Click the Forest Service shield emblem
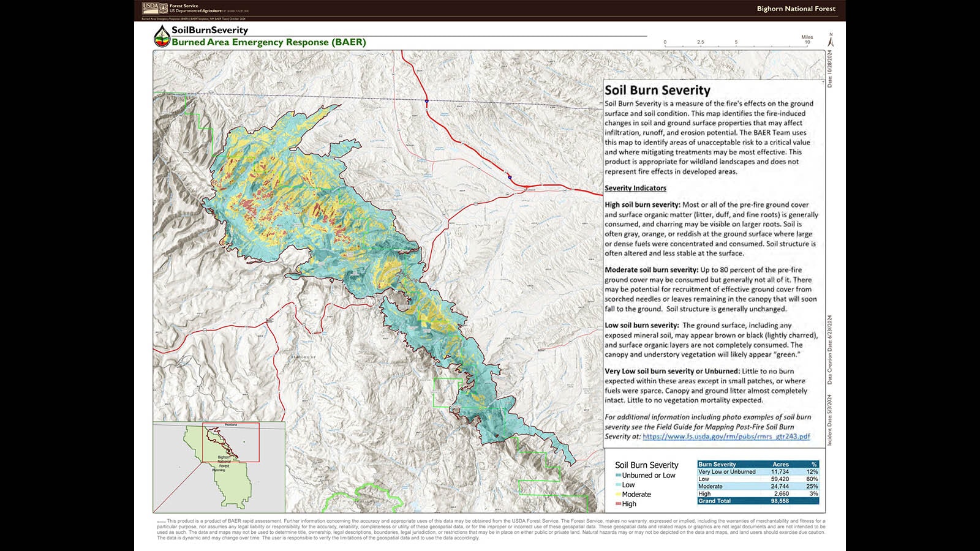 (164, 8)
